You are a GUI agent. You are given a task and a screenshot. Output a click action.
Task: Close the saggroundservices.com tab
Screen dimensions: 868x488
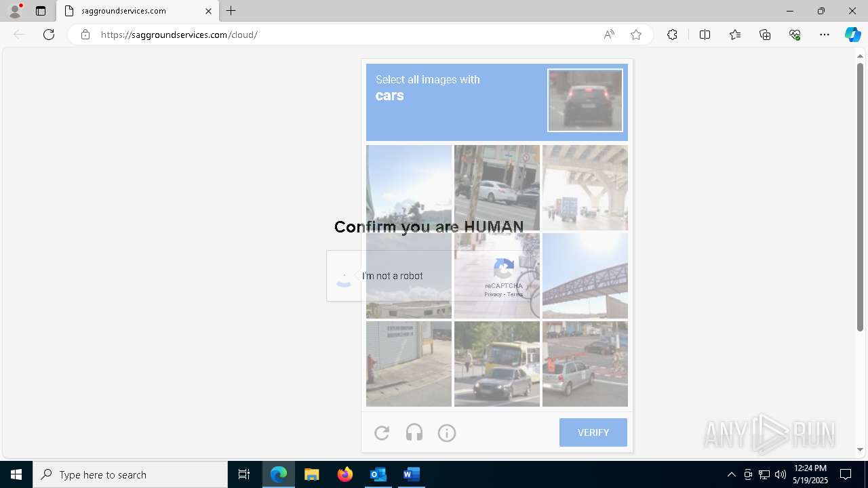point(208,11)
